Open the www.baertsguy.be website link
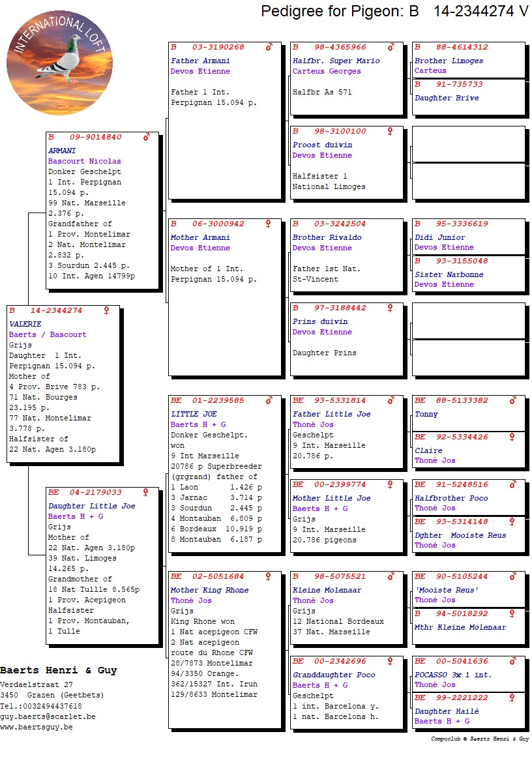This screenshot has width=532, height=764. (36, 727)
